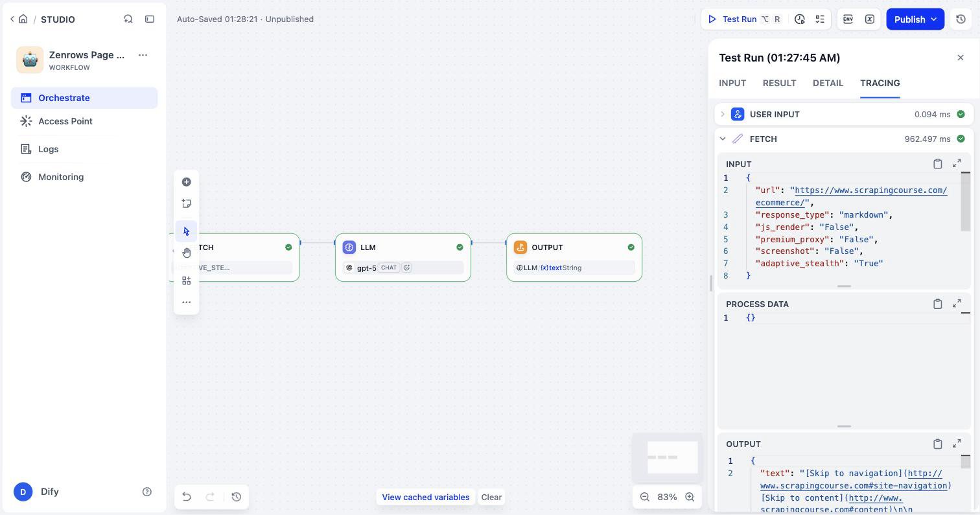The height and width of the screenshot is (515, 980).
Task: Open the ENV environment variables icon
Action: (x=848, y=19)
